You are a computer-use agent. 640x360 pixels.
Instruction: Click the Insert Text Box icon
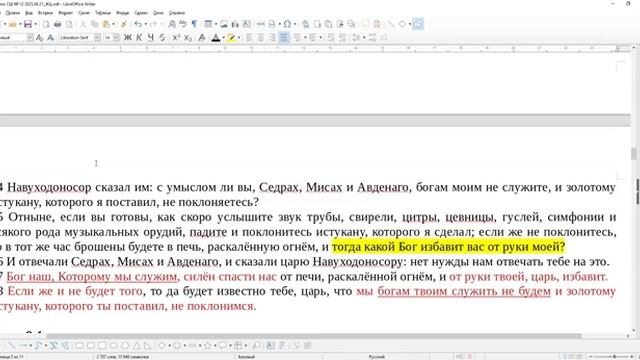[x=247, y=24]
